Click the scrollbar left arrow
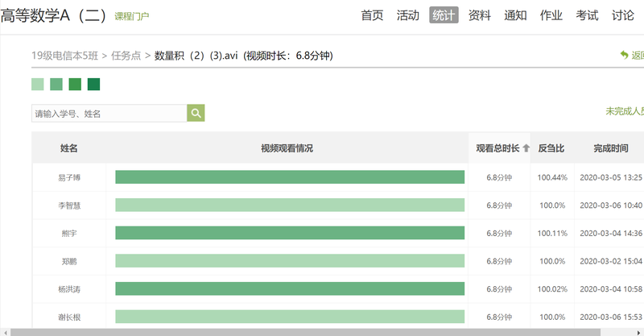 click(5, 332)
